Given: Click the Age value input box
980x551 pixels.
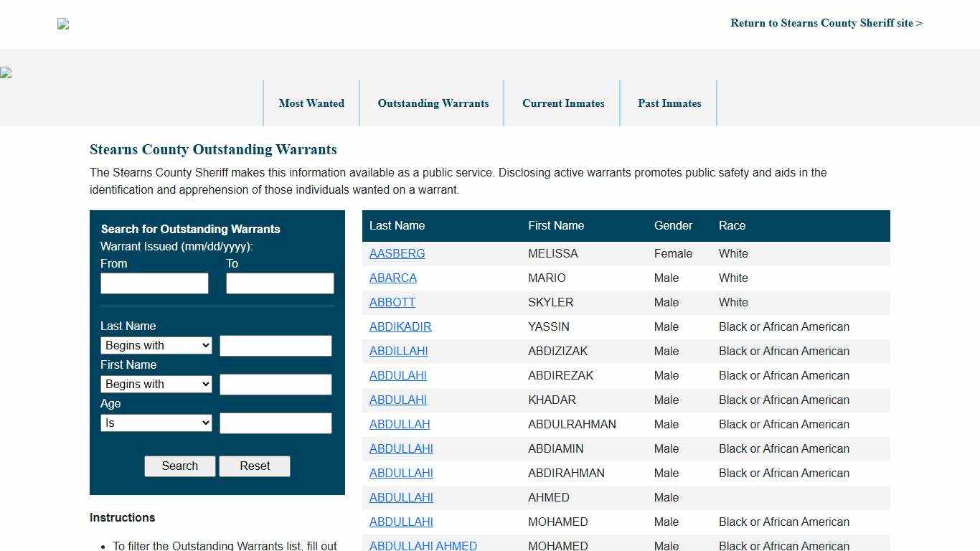Looking at the screenshot, I should tap(275, 423).
